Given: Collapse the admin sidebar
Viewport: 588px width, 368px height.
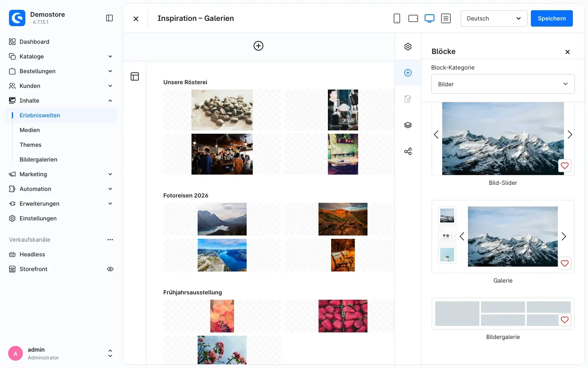Looking at the screenshot, I should click(109, 18).
